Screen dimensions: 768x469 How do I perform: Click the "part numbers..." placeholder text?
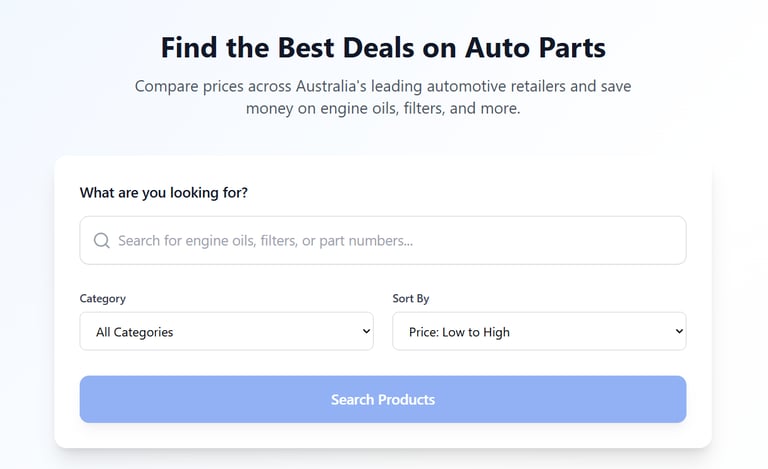tap(366, 241)
